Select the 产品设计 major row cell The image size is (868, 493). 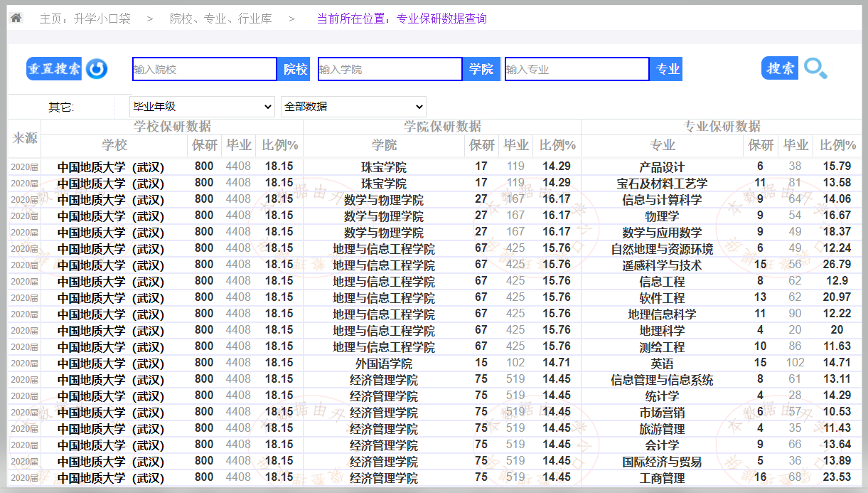pyautogui.click(x=662, y=167)
